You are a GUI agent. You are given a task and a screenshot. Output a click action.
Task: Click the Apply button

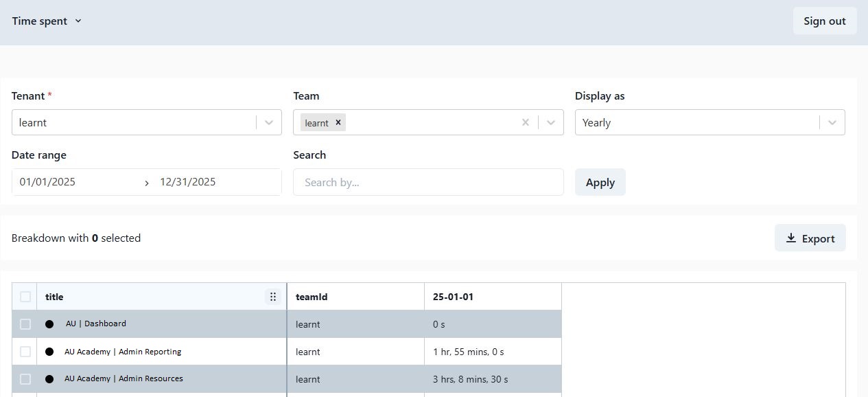tap(600, 182)
